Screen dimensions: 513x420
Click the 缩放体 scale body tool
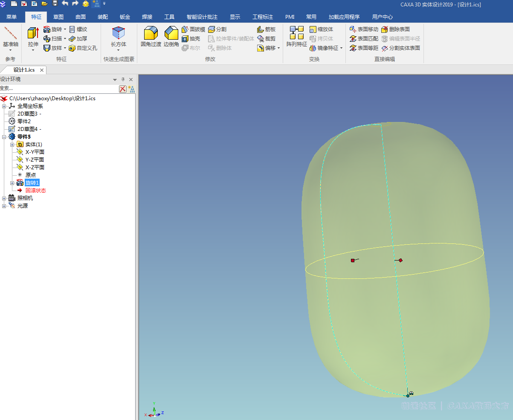[x=322, y=29]
